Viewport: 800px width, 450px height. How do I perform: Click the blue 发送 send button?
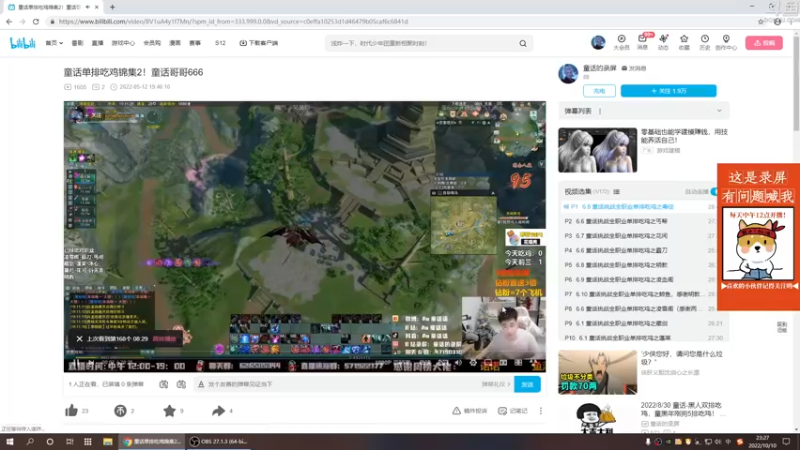pyautogui.click(x=527, y=384)
